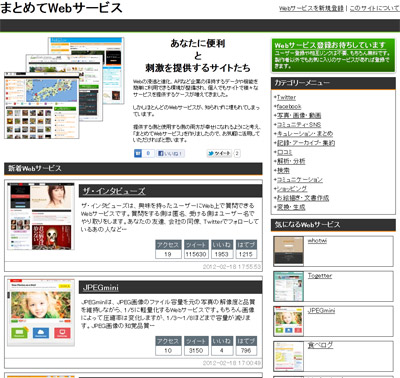Click the whotwi sidebar thumbnail
400x378 pixels.
289,251
